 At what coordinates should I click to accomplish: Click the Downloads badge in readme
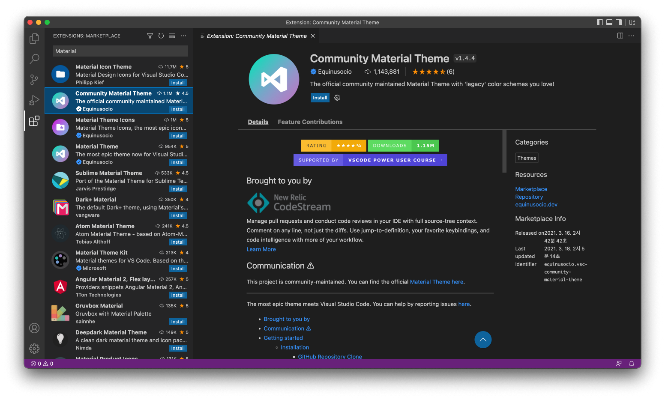pos(403,145)
